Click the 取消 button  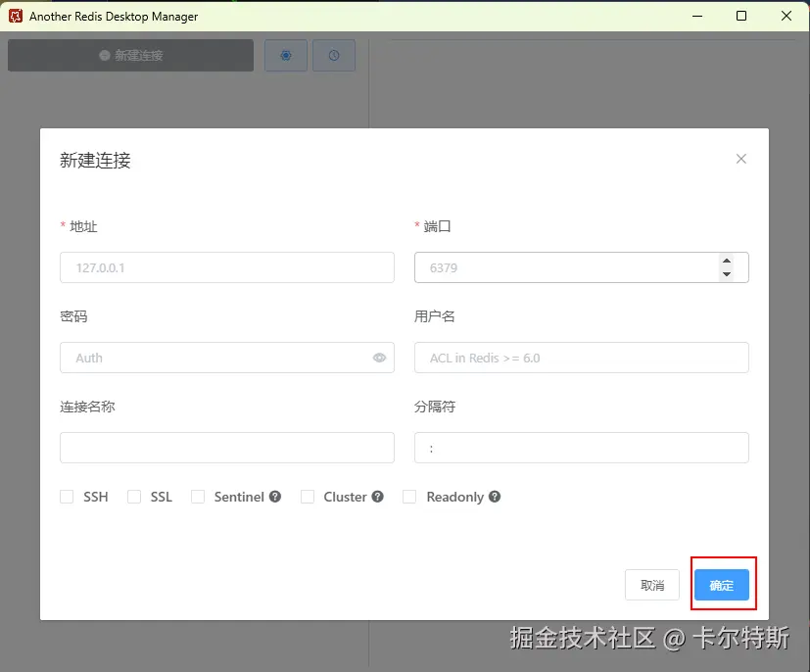coord(652,585)
